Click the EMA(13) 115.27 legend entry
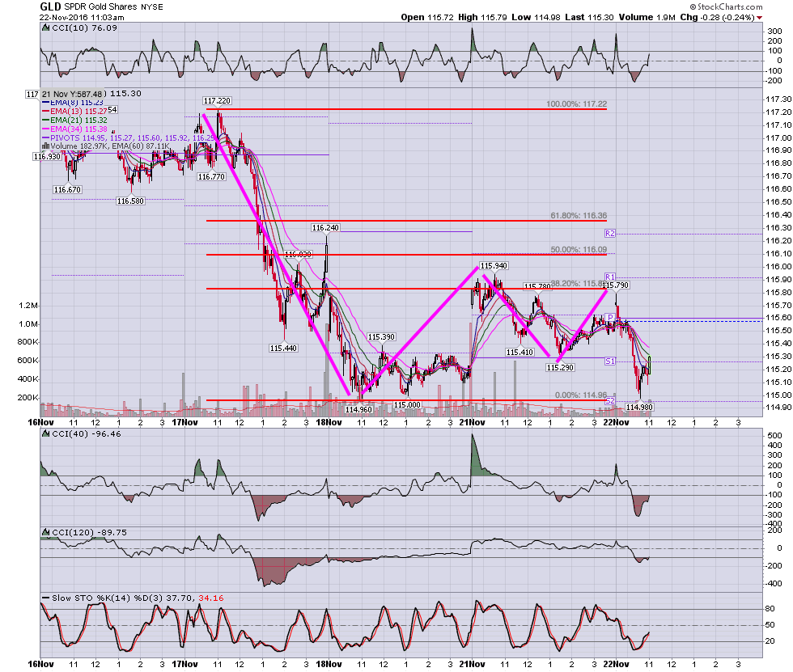The width and height of the screenshot is (793, 672). pos(74,111)
